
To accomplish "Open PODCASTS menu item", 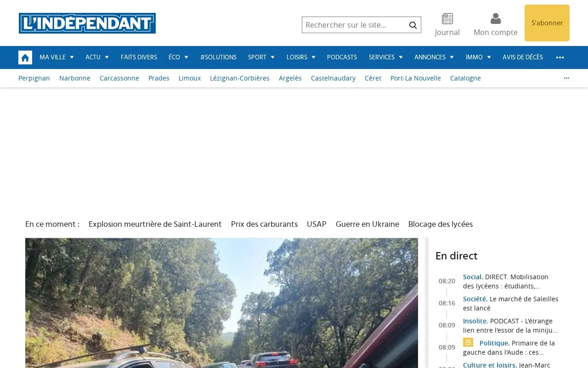I will point(342,57).
